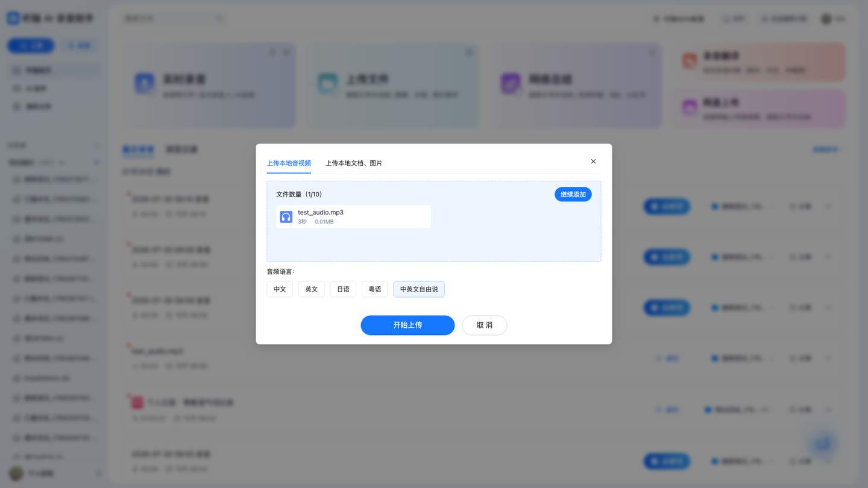Choose 英文 as audio language
The image size is (868, 488).
click(x=312, y=289)
